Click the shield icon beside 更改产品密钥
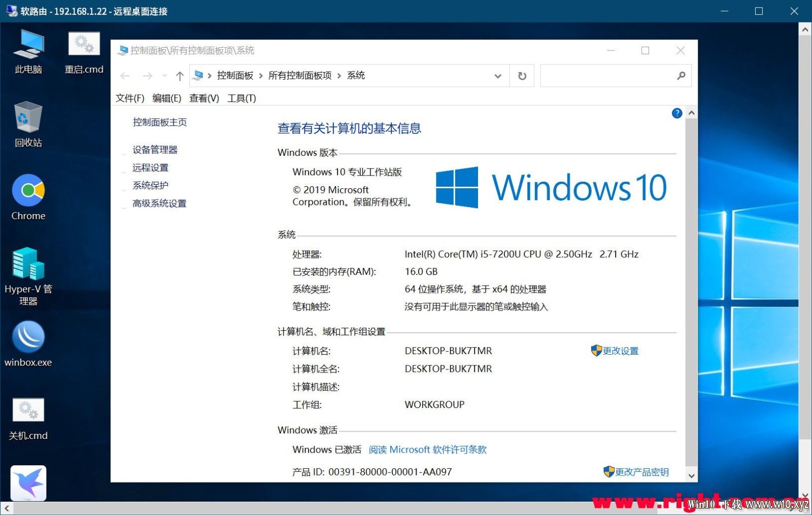Image resolution: width=812 pixels, height=515 pixels. [x=609, y=472]
